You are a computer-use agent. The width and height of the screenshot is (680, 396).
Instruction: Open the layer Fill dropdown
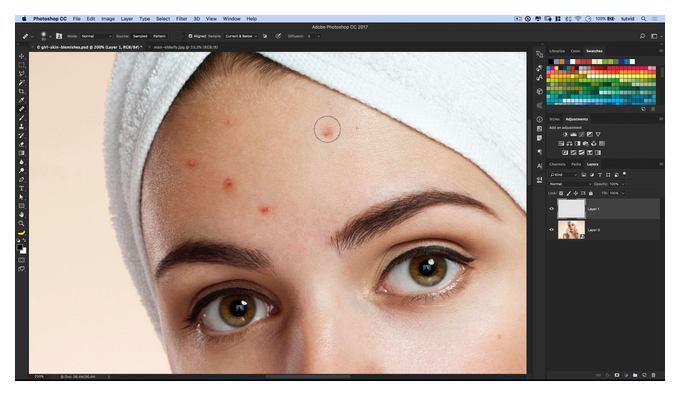(623, 193)
